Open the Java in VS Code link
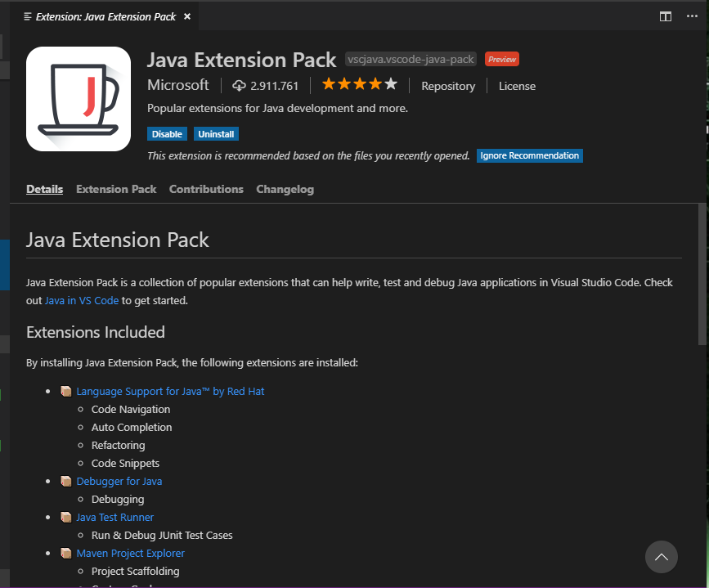 tap(82, 300)
